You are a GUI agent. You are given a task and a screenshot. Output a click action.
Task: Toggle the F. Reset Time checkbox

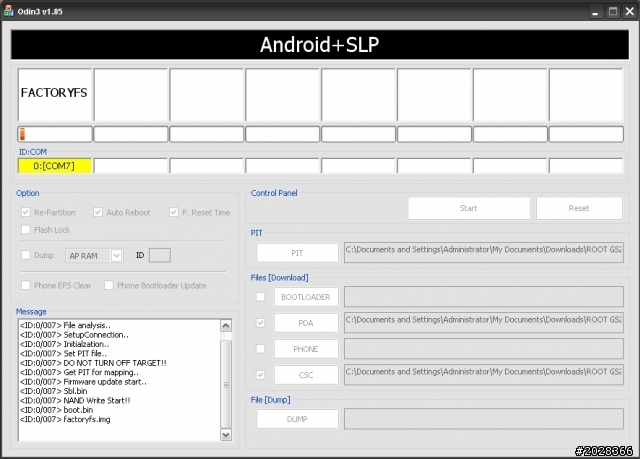173,212
